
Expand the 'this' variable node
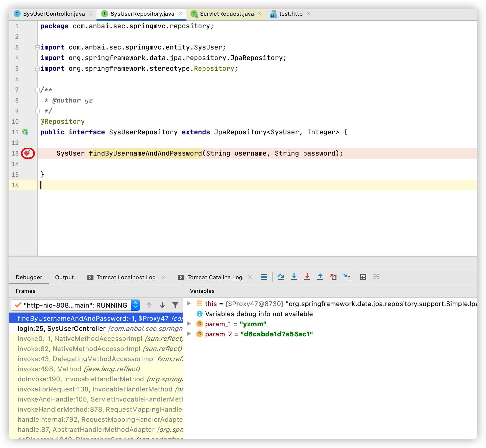188,303
